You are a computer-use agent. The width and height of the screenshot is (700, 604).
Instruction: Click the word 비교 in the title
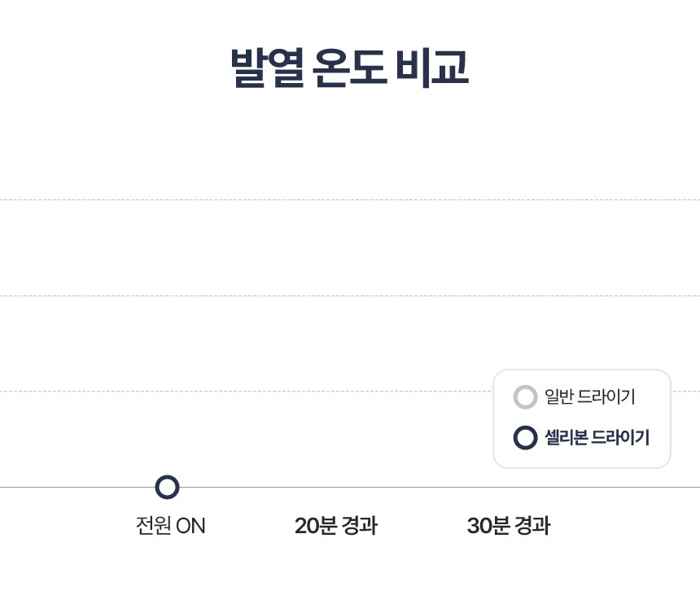tap(432, 68)
